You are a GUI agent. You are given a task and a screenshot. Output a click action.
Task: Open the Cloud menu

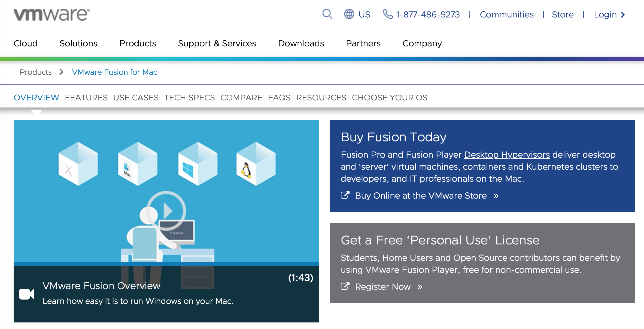point(26,43)
